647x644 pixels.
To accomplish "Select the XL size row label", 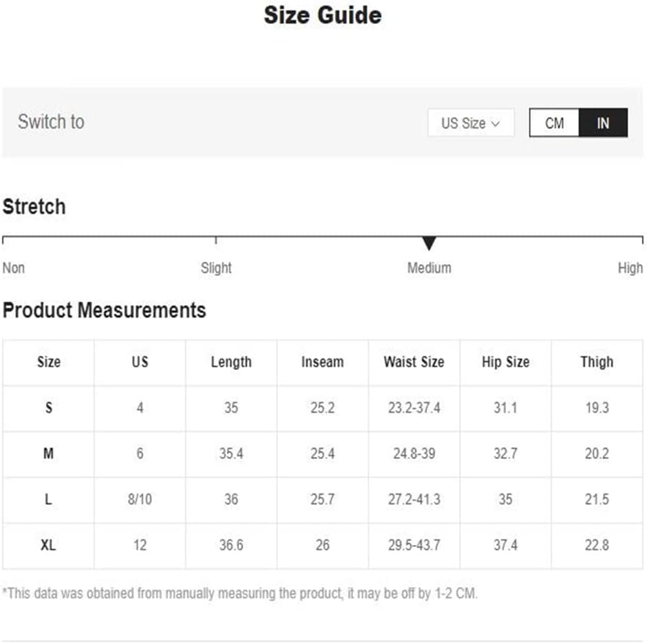I will [x=49, y=545].
